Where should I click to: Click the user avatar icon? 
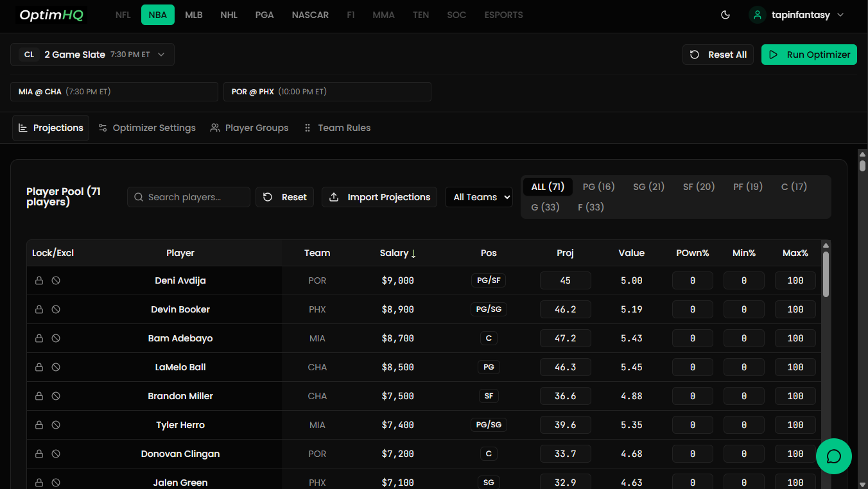tap(758, 15)
